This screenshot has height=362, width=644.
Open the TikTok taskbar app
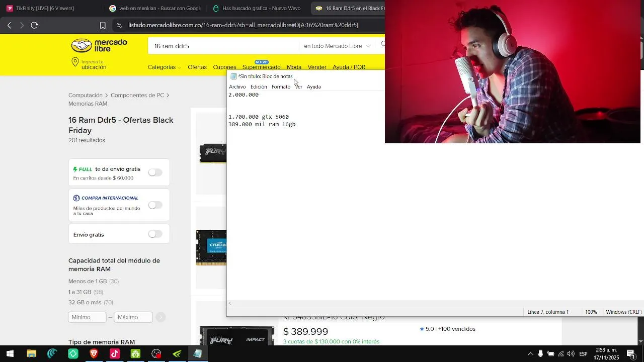point(114,354)
